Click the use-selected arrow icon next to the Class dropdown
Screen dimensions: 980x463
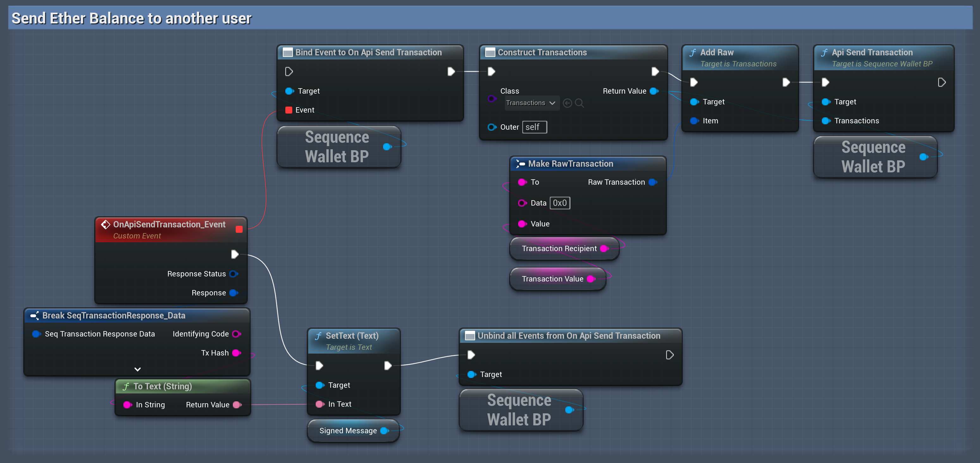567,103
